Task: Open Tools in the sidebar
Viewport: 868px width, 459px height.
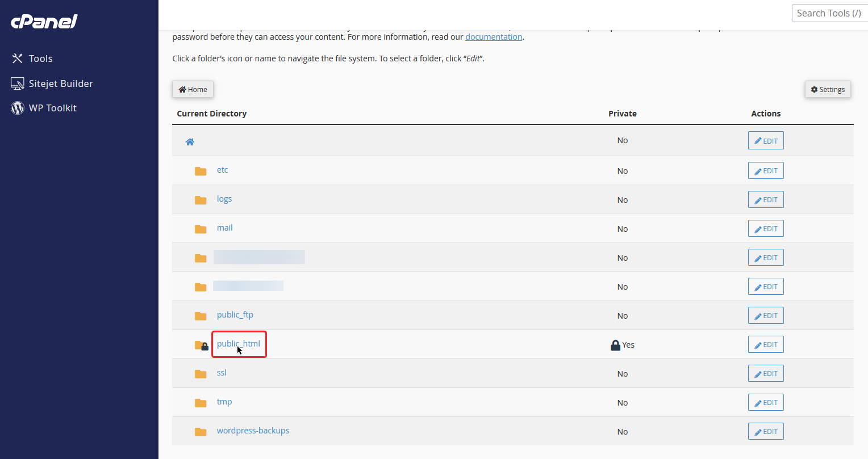Action: (x=40, y=59)
